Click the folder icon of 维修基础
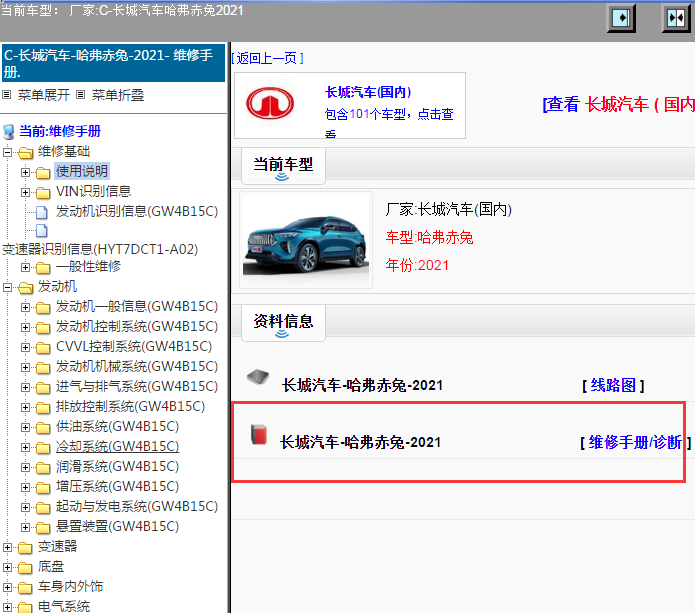695x613 pixels. (26, 152)
